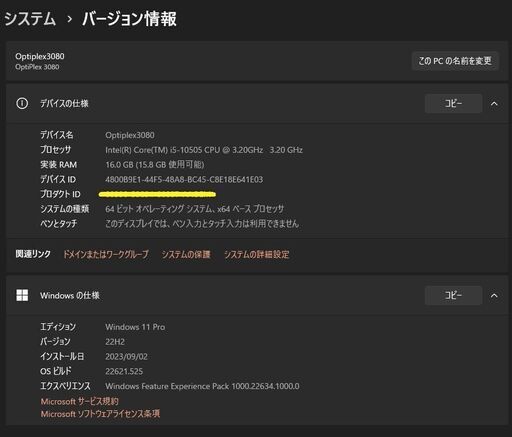
Task: Copy device specifications with コピー button
Action: click(453, 103)
